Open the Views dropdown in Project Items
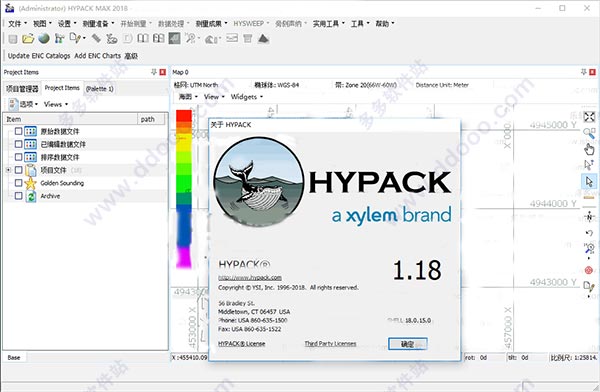This screenshot has width=600, height=392. click(56, 104)
